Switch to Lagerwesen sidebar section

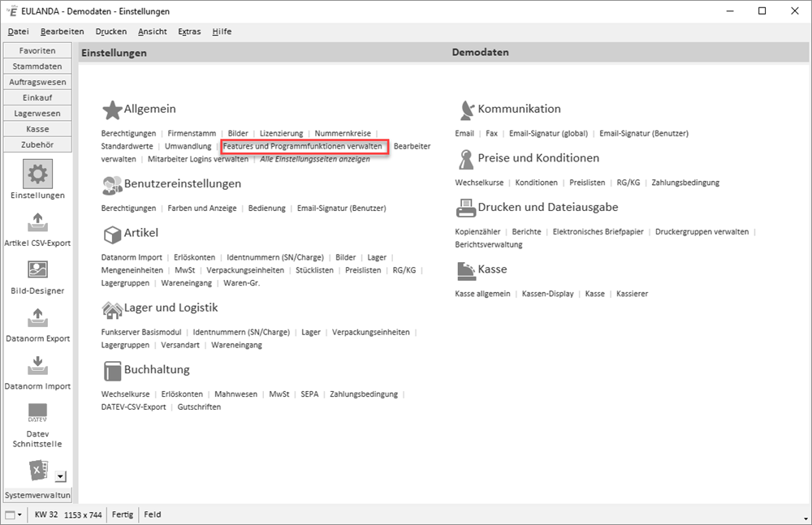tap(37, 114)
